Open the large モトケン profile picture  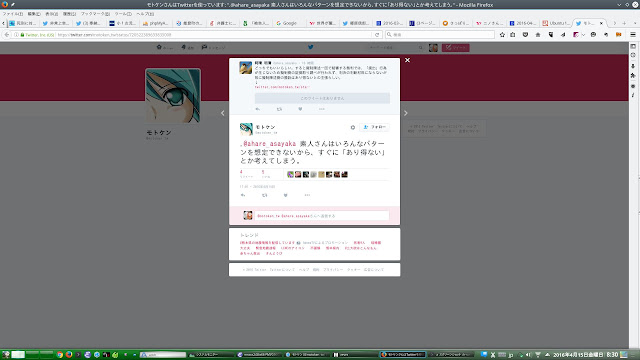173,96
